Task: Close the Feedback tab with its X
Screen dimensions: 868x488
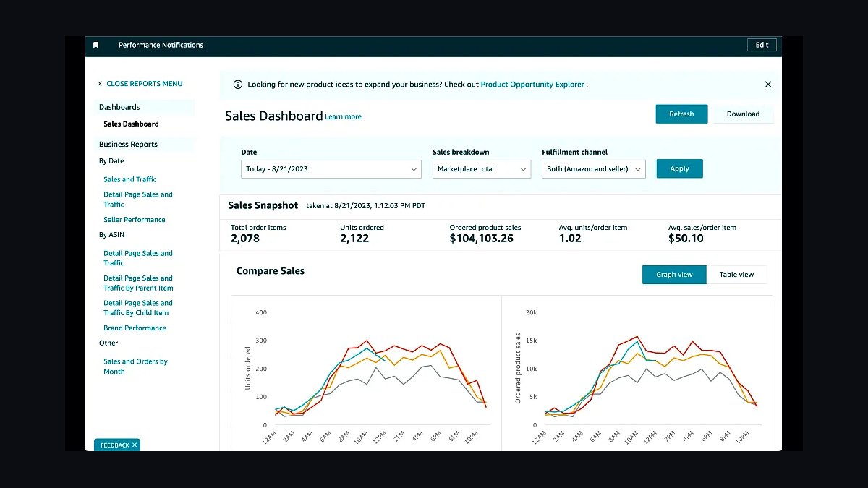Action: tap(135, 445)
